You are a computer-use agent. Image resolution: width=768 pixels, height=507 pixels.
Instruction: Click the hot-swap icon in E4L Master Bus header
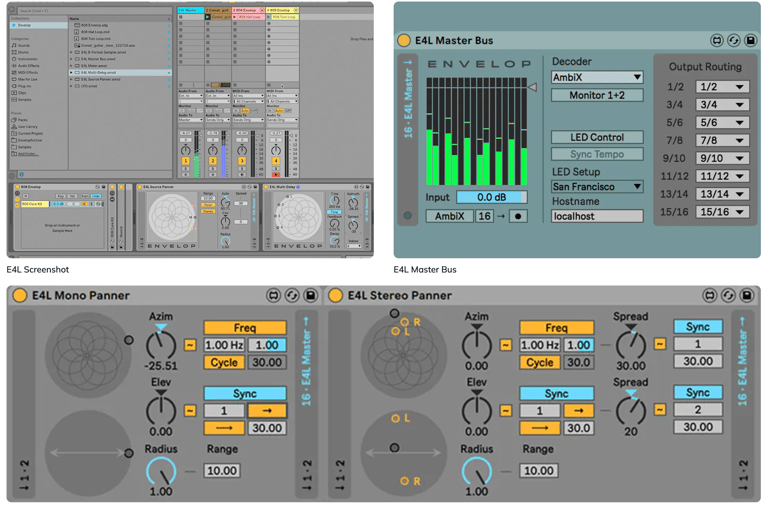click(717, 40)
